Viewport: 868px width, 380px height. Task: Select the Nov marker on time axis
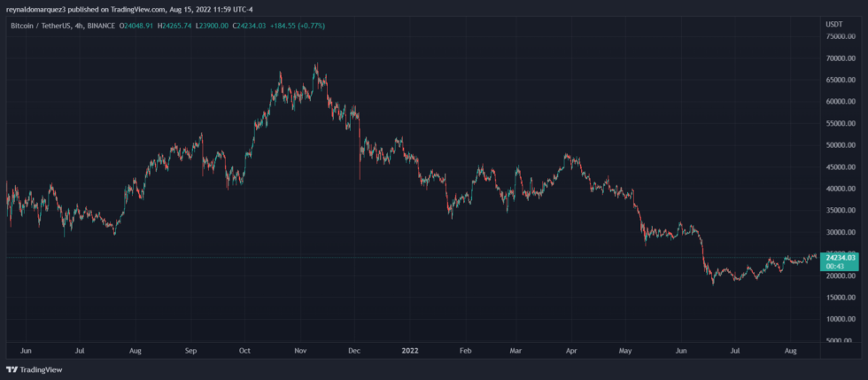300,351
